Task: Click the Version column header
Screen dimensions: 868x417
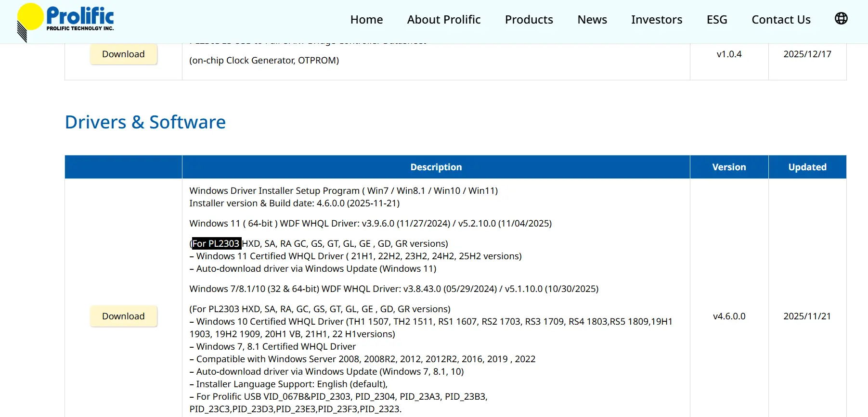Action: [x=729, y=167]
